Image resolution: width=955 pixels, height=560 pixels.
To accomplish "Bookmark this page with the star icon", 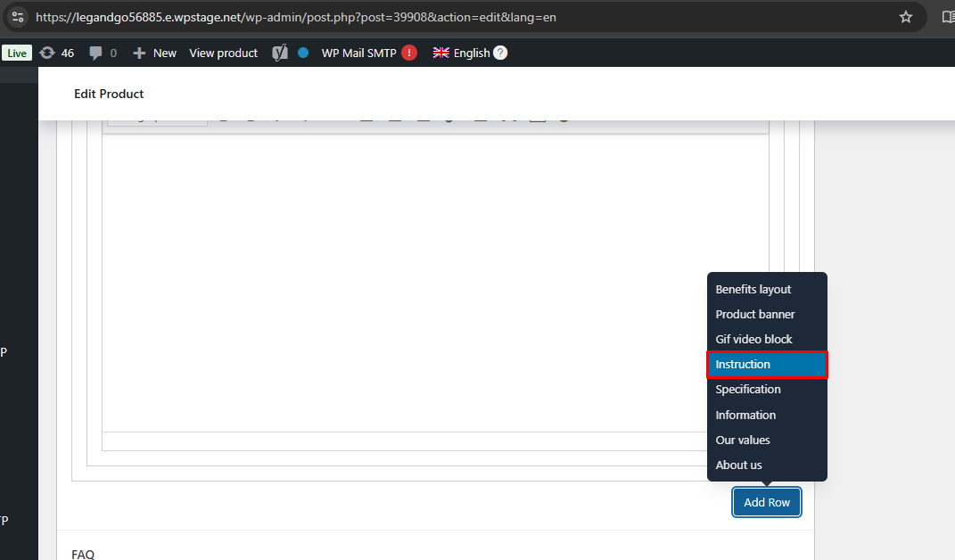I will coord(906,17).
